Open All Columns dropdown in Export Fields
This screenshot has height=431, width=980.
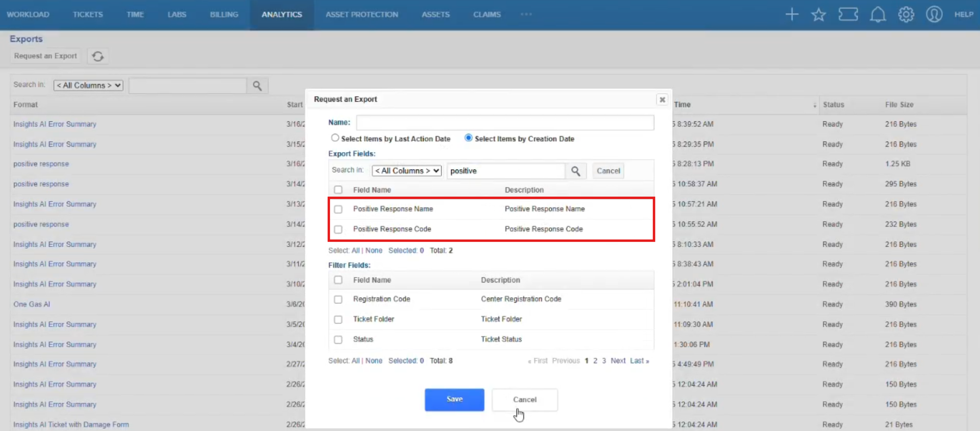point(406,171)
